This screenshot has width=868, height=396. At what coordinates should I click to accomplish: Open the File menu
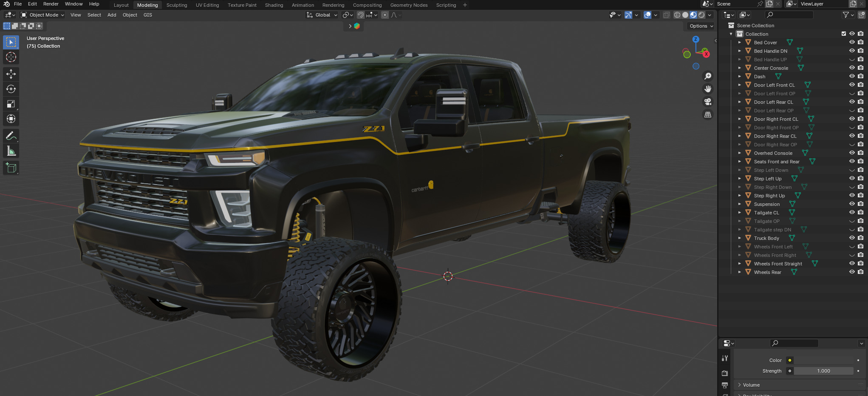tap(18, 4)
